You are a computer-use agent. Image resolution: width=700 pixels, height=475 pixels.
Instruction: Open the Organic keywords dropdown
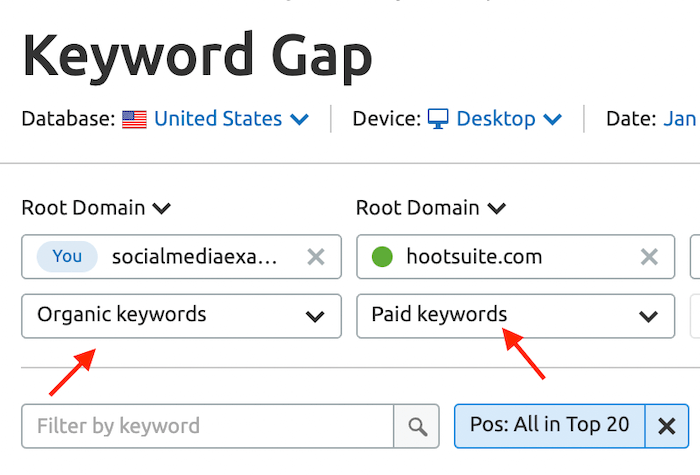[181, 316]
